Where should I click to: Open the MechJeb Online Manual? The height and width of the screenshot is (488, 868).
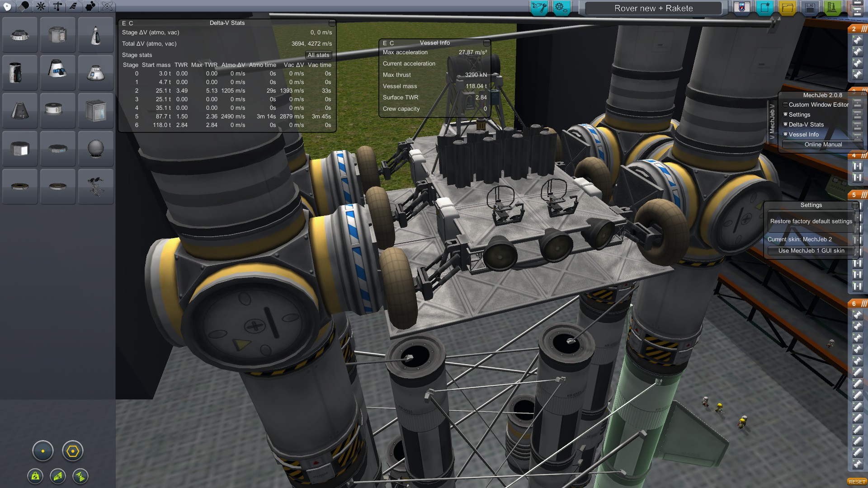[x=823, y=145]
